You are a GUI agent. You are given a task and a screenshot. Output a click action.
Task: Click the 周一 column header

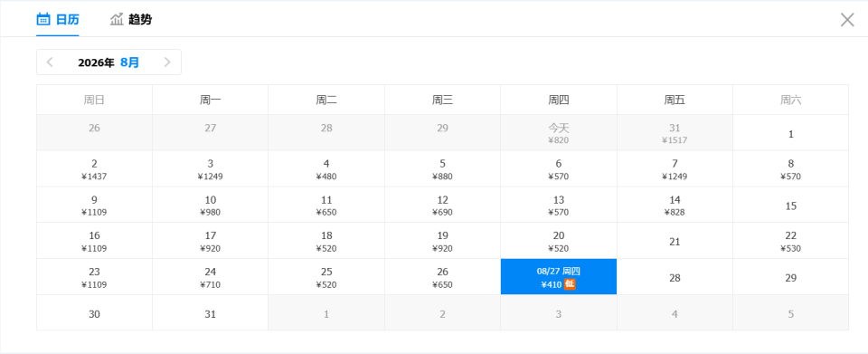[x=211, y=100]
